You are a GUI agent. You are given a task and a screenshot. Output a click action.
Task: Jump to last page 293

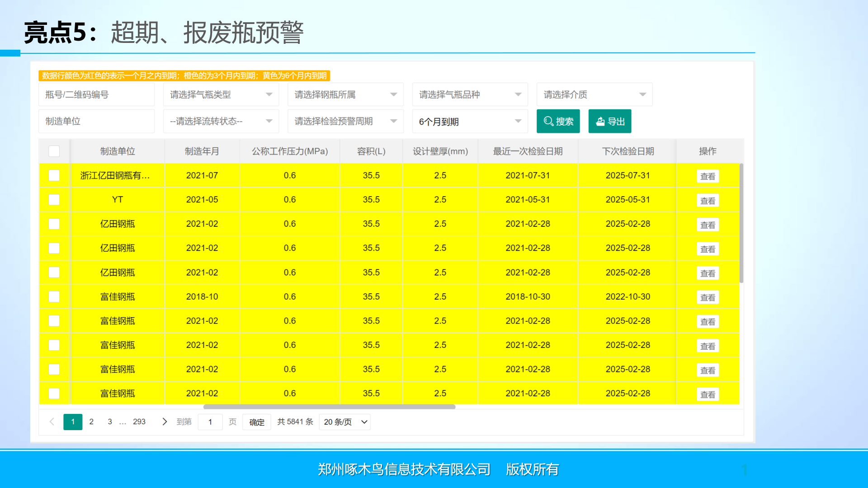tap(139, 422)
